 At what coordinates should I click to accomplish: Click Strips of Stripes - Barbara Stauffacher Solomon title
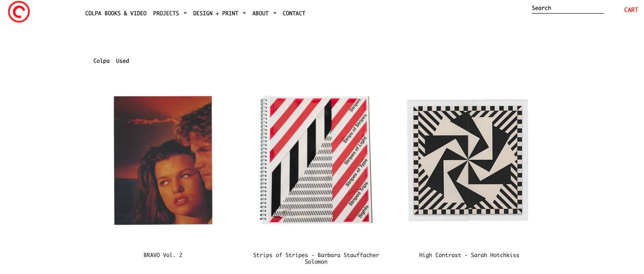[x=316, y=258]
